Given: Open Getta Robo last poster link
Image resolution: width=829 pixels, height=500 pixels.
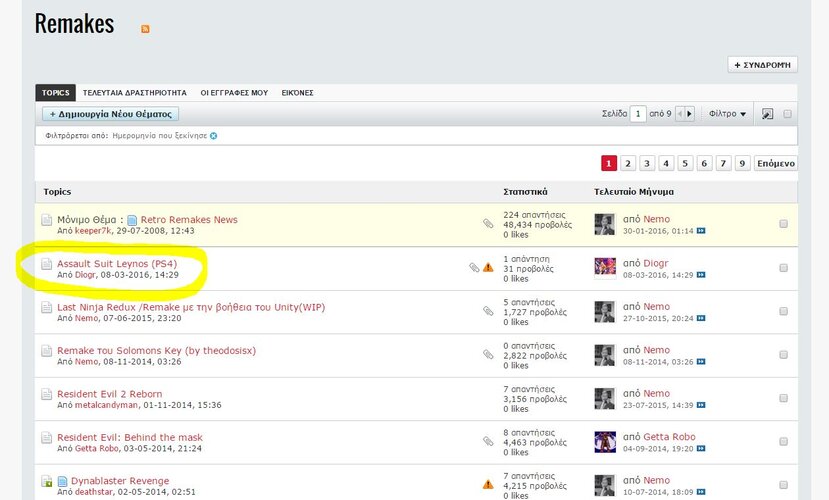Looking at the screenshot, I should click(x=669, y=437).
